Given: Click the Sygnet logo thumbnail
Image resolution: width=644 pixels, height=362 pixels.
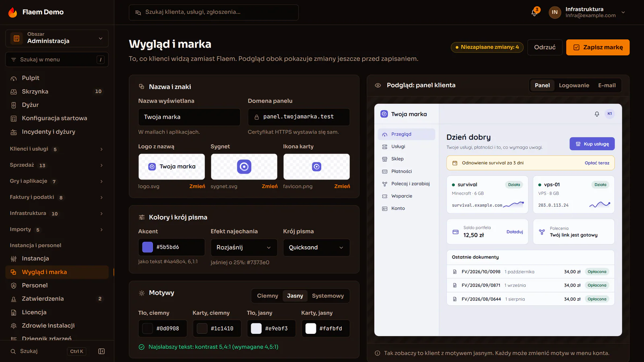Looking at the screenshot, I should (x=244, y=167).
